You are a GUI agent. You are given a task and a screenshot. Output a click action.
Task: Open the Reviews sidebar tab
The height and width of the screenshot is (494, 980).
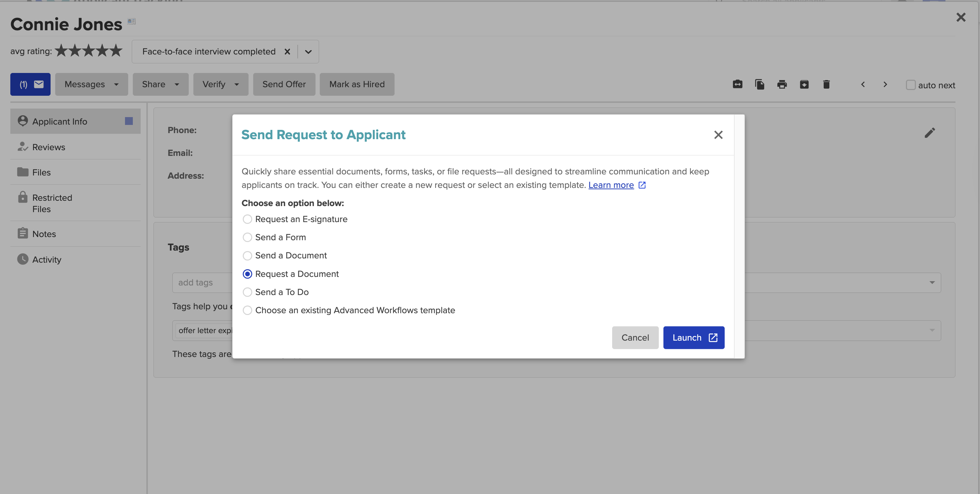49,147
